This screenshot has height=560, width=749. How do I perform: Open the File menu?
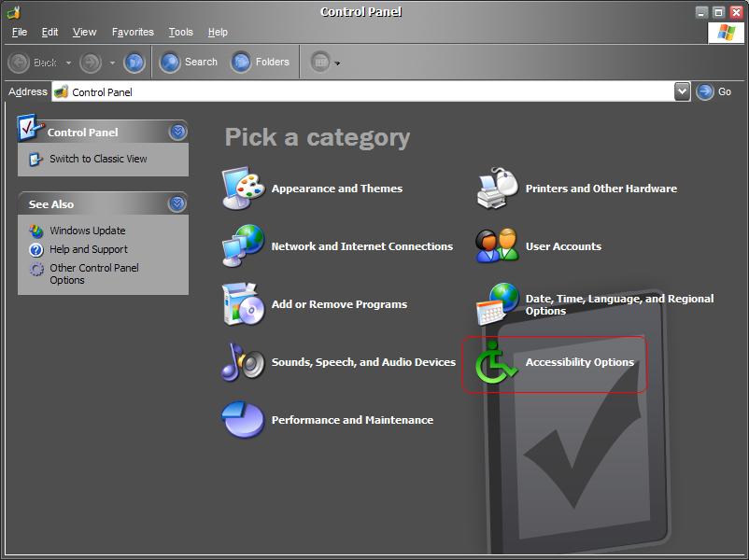pos(20,32)
